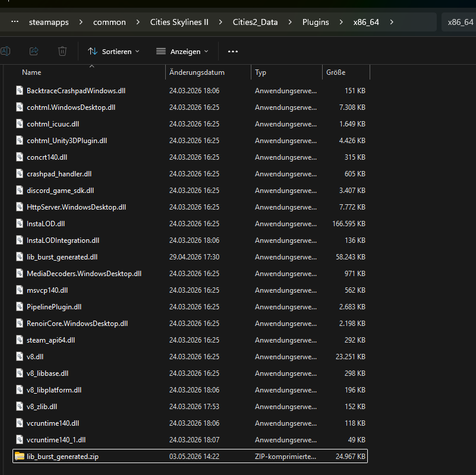Expand the chevron after Plugins

coord(341,22)
